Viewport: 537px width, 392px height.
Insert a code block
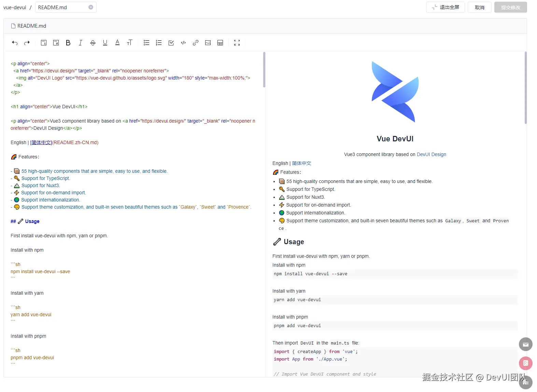click(x=183, y=43)
